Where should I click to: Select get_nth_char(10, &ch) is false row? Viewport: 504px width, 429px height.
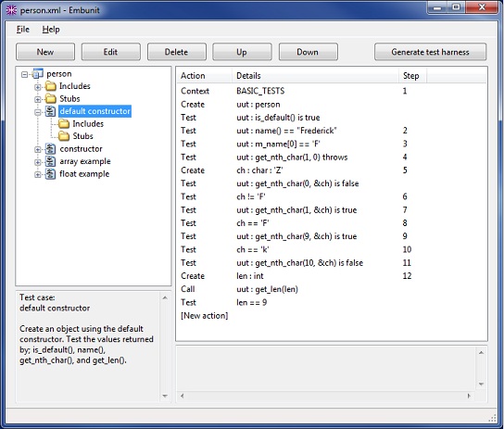click(331, 263)
